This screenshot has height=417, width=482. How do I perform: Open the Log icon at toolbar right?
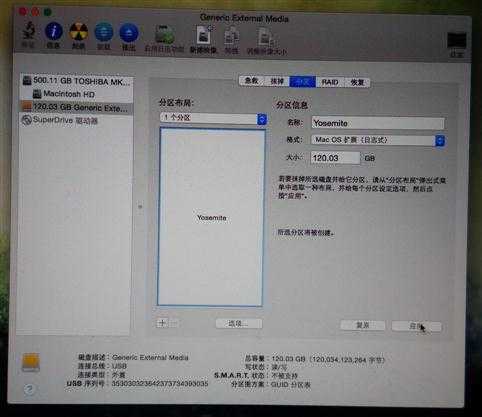pos(456,41)
